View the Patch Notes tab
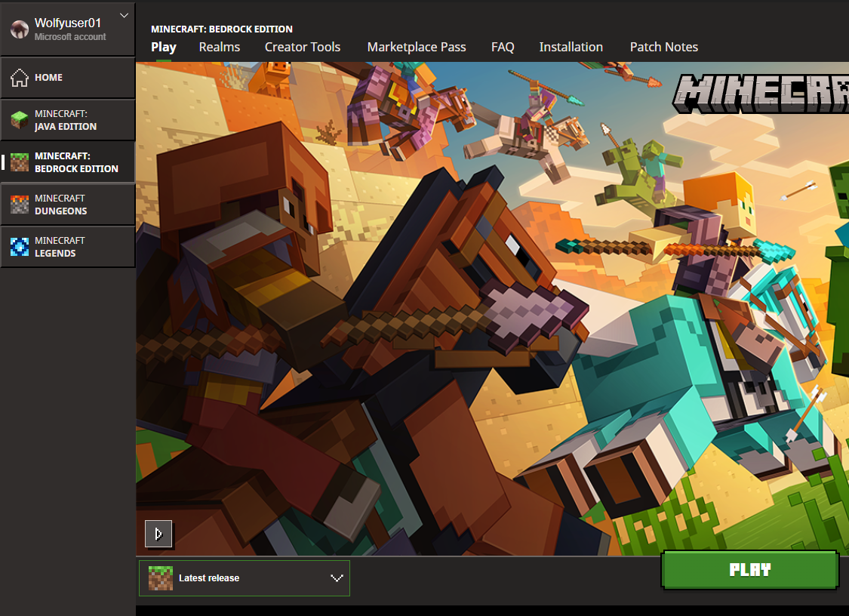This screenshot has height=616, width=849. click(664, 47)
